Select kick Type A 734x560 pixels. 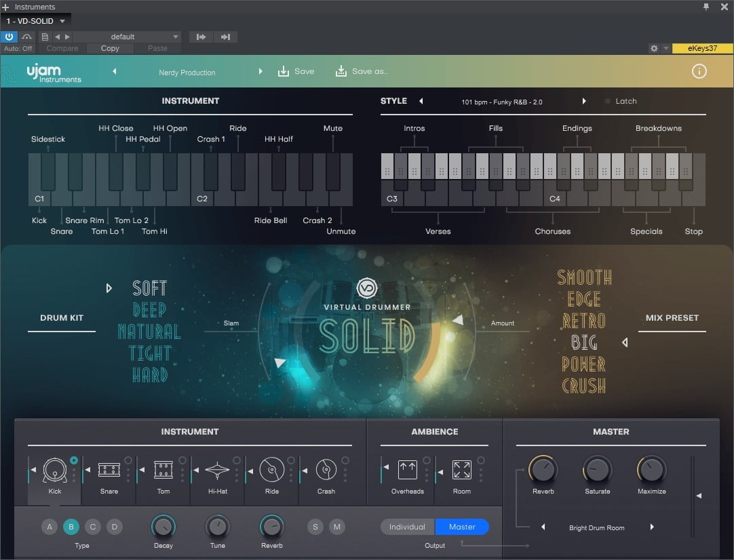[x=50, y=527]
